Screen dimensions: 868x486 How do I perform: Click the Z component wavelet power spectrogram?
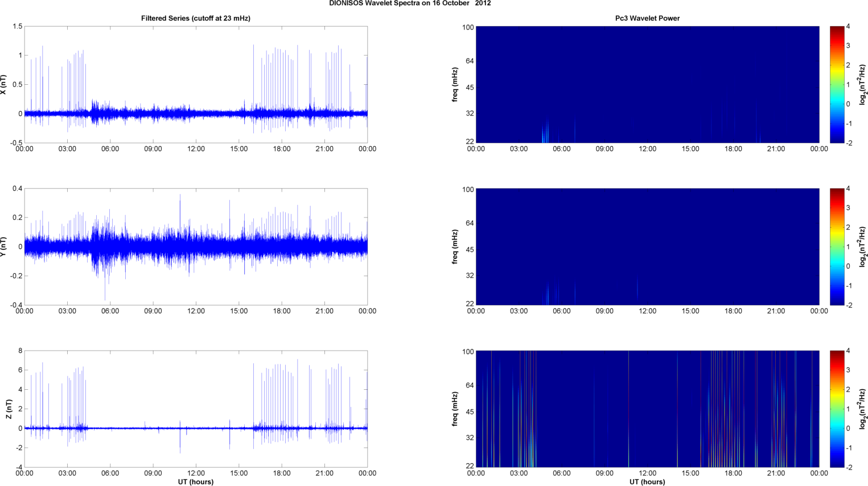pos(647,409)
